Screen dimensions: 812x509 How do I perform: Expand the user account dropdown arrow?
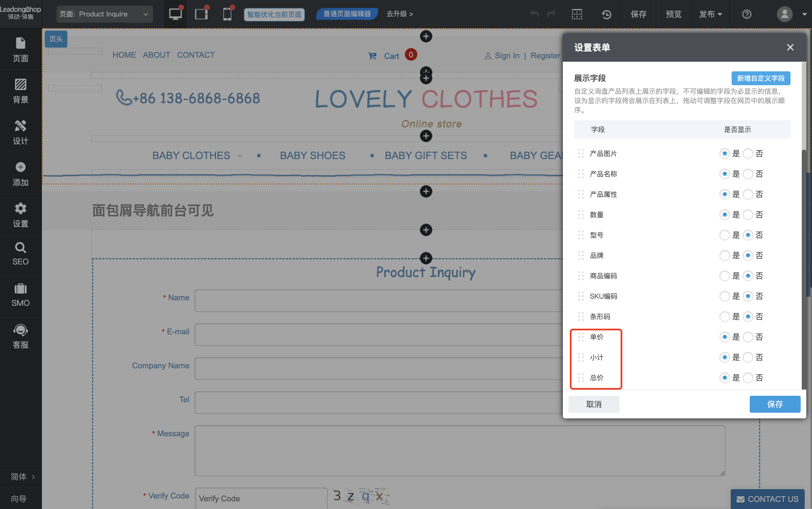[x=804, y=14]
